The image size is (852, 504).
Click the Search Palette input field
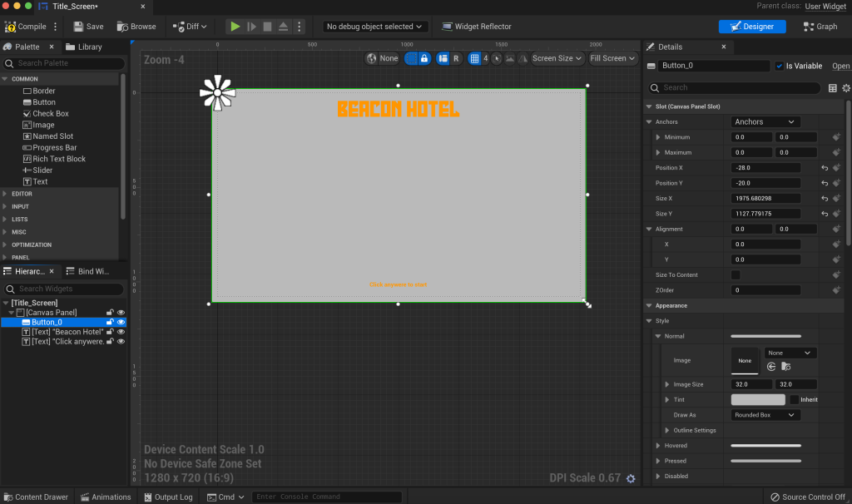pos(65,63)
